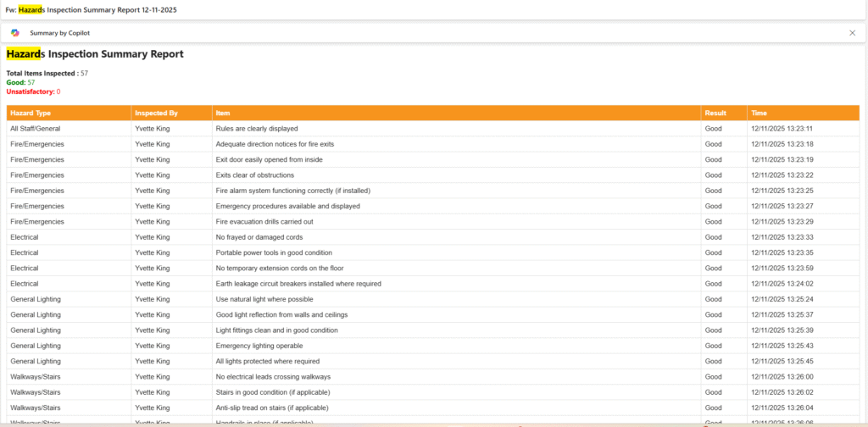Click the Item column header
Screen dimensions: 868x427
pyautogui.click(x=223, y=113)
